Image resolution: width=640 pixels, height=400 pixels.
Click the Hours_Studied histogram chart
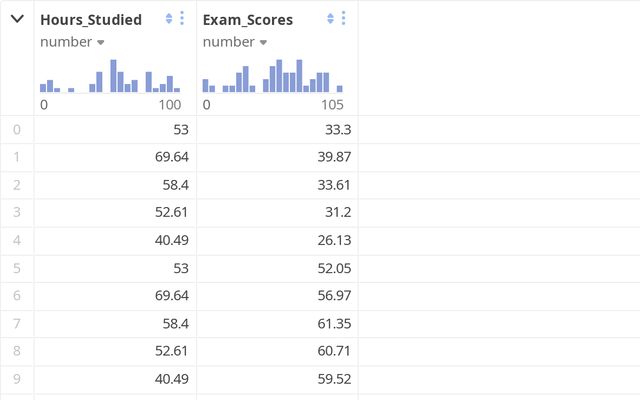(x=110, y=76)
